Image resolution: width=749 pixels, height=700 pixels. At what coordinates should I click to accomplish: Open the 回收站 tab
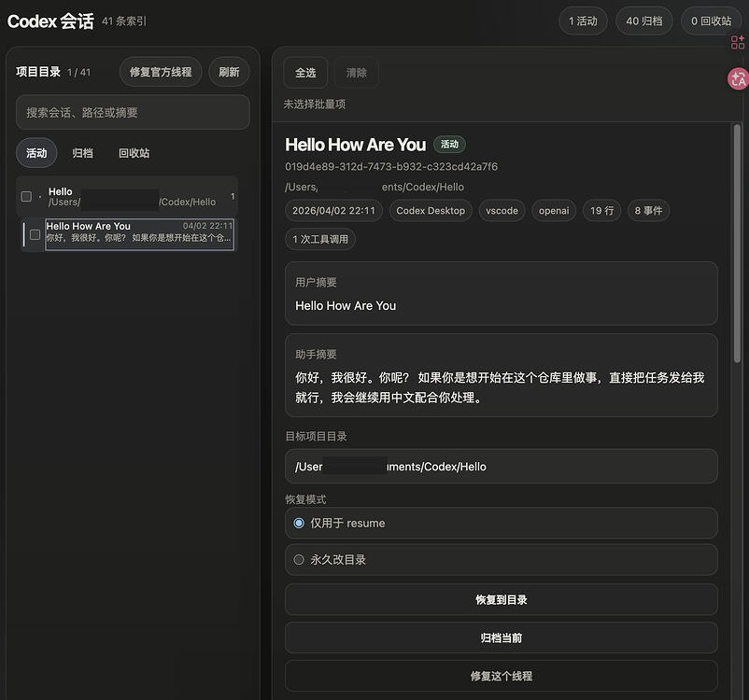134,153
